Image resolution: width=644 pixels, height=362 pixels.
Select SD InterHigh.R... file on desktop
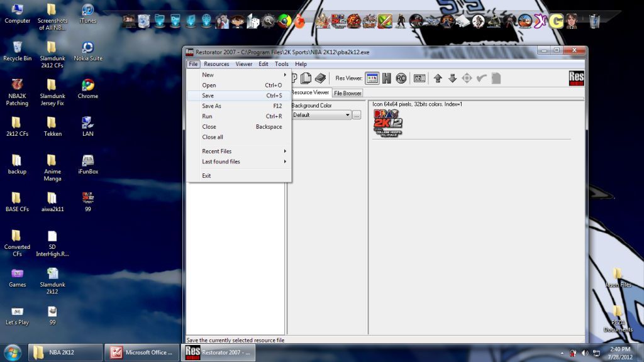pos(53,243)
